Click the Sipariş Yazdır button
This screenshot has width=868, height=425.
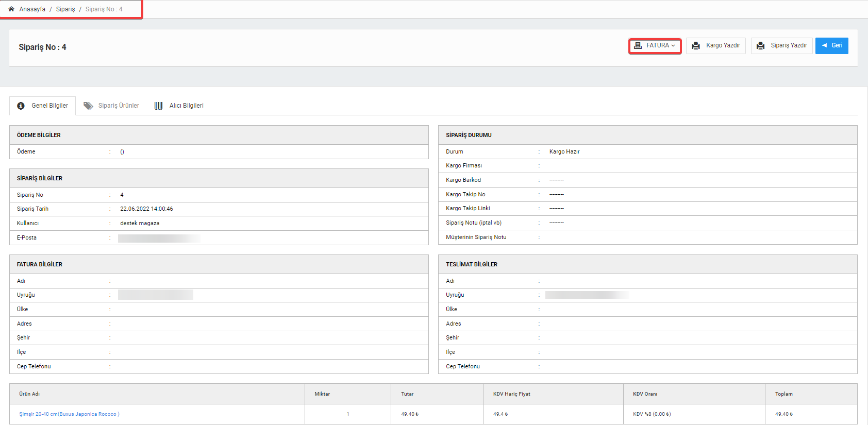click(x=782, y=46)
